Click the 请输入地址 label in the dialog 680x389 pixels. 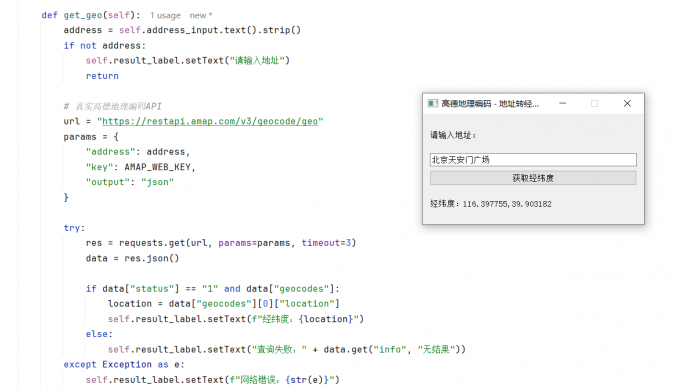coord(453,135)
